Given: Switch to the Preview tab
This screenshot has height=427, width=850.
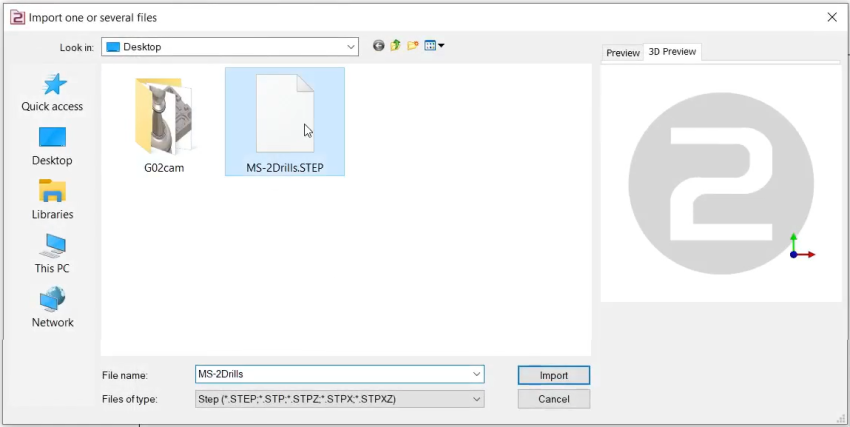Looking at the screenshot, I should point(622,53).
